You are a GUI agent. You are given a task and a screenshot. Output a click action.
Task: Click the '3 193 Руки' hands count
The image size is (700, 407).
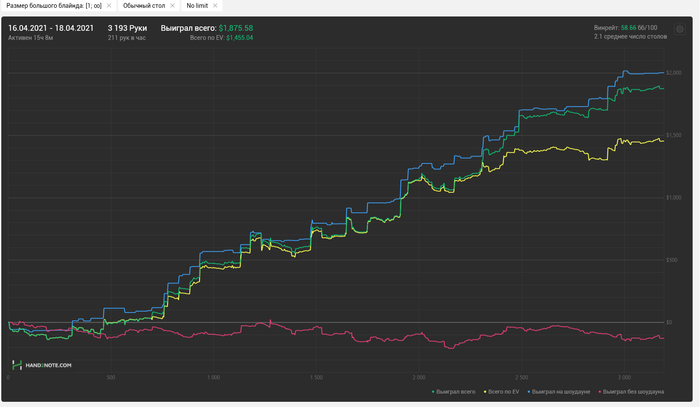(x=127, y=28)
